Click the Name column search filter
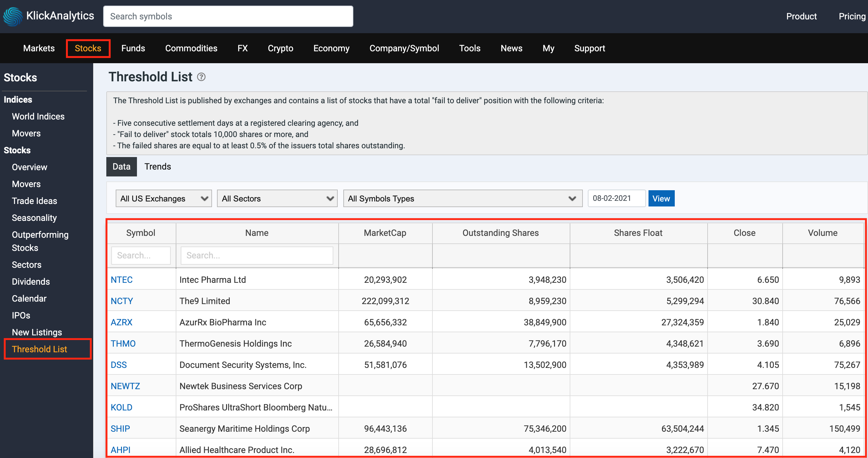868x458 pixels. [x=257, y=256]
